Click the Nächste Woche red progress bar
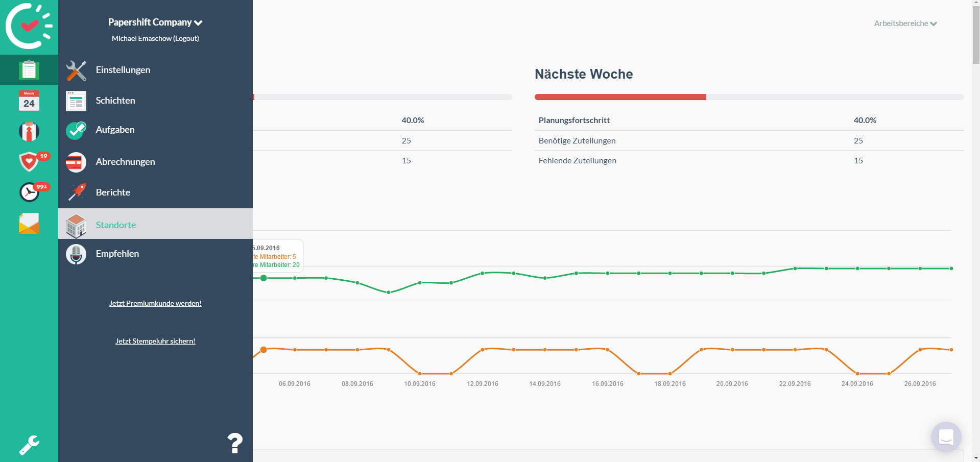The image size is (980, 462). point(620,97)
